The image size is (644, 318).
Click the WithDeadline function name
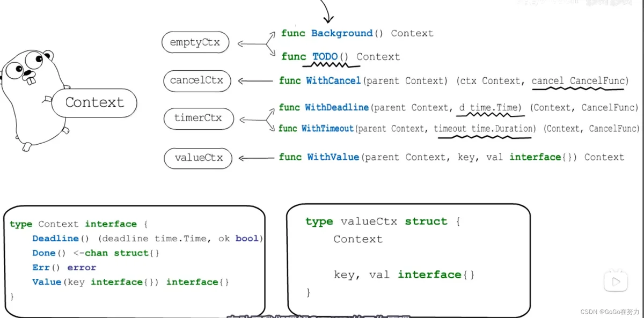(336, 108)
